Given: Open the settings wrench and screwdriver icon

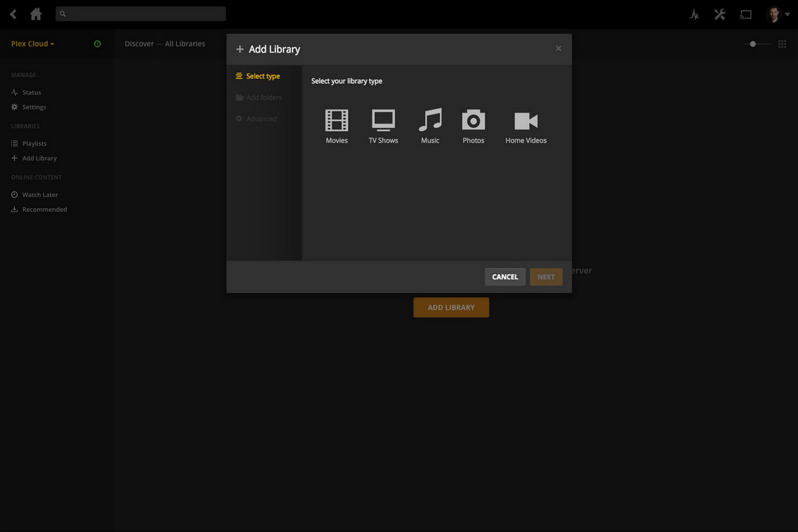Looking at the screenshot, I should [720, 14].
